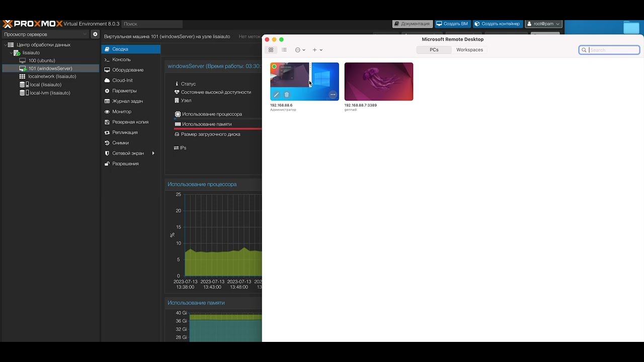Open the 192.168.88.7:3389 Ubuntu PC thumbnail
The width and height of the screenshot is (644, 362).
379,81
